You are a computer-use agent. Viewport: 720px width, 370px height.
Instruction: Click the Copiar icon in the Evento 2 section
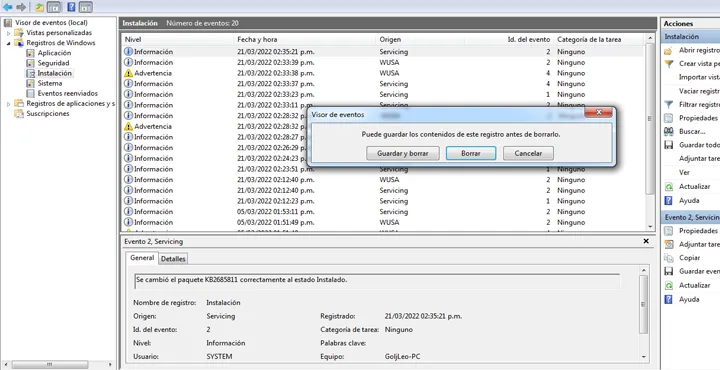(669, 258)
